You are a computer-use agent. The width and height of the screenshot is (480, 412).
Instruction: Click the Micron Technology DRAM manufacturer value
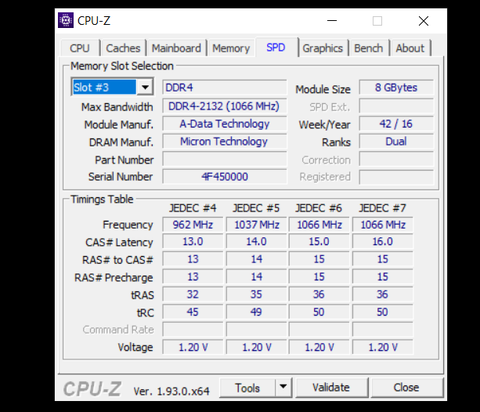[224, 142]
